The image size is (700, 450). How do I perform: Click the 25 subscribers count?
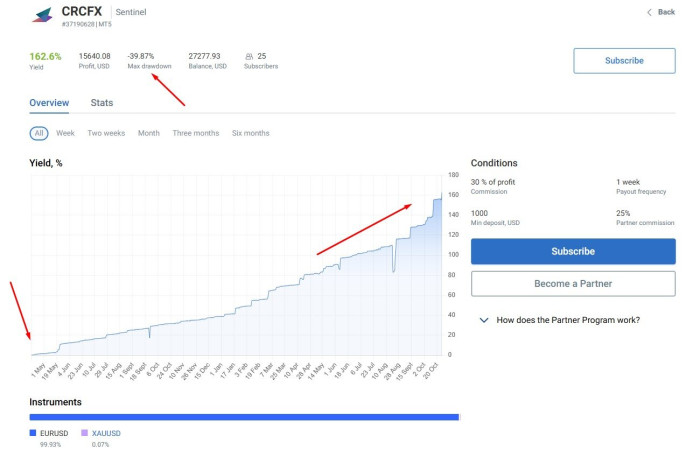click(262, 56)
